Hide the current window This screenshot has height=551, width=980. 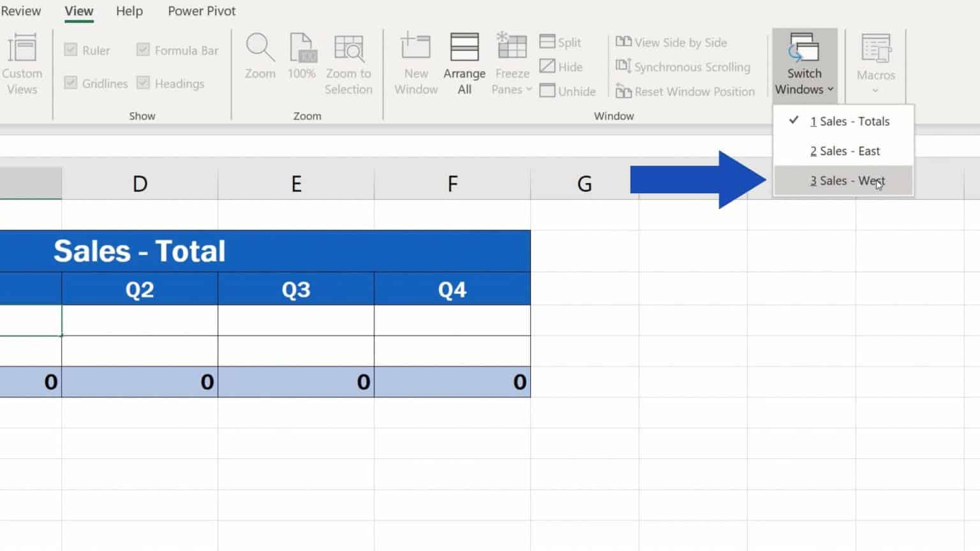click(561, 66)
